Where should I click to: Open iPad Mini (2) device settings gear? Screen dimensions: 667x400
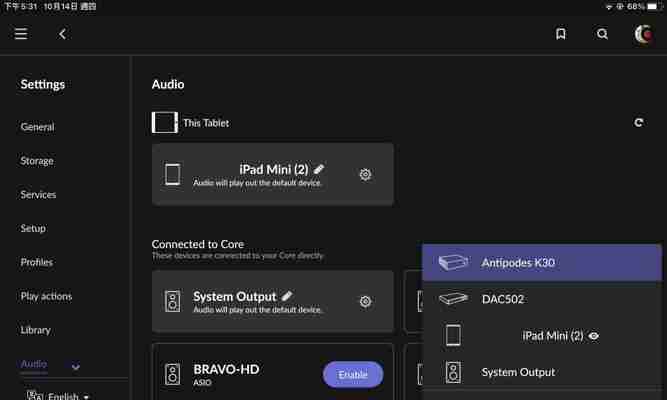click(365, 174)
